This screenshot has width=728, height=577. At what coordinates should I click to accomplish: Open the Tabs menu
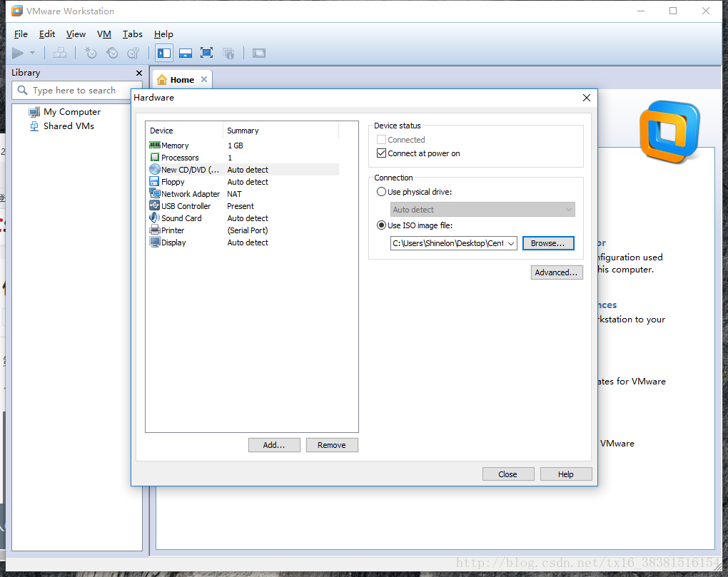click(132, 34)
